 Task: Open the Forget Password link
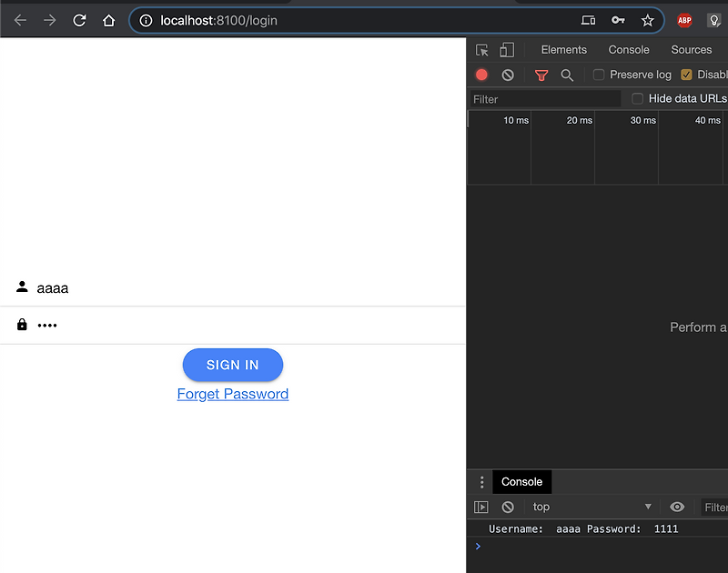pyautogui.click(x=233, y=394)
